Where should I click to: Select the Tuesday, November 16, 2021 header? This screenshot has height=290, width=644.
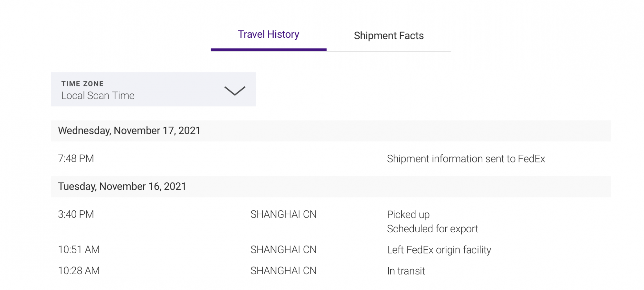[x=122, y=187]
